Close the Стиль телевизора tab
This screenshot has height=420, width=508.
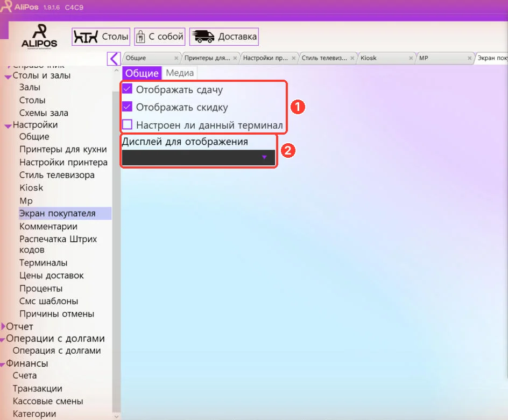pyautogui.click(x=352, y=58)
